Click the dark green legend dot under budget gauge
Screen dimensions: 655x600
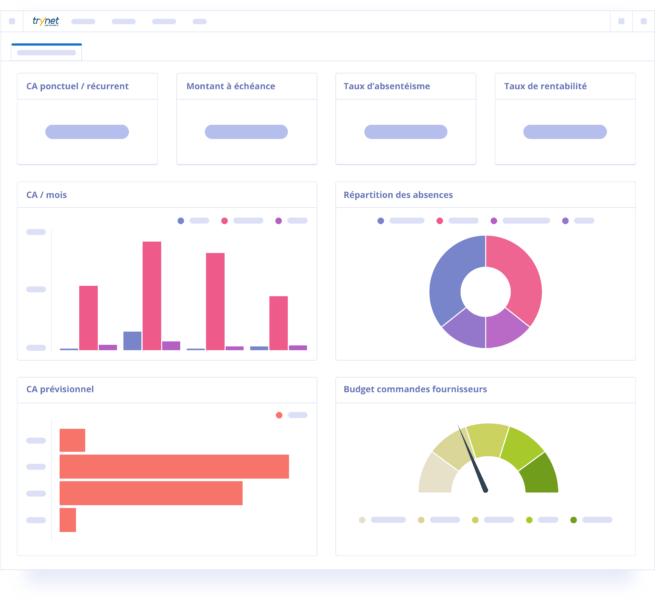573,520
